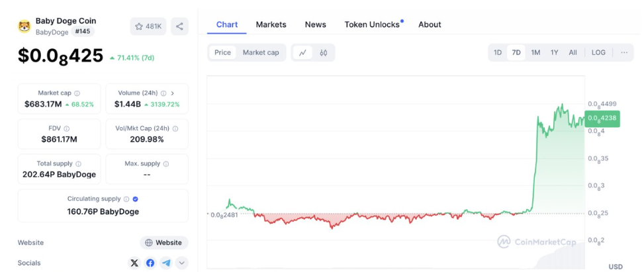Open the chart more options menu

(x=623, y=52)
